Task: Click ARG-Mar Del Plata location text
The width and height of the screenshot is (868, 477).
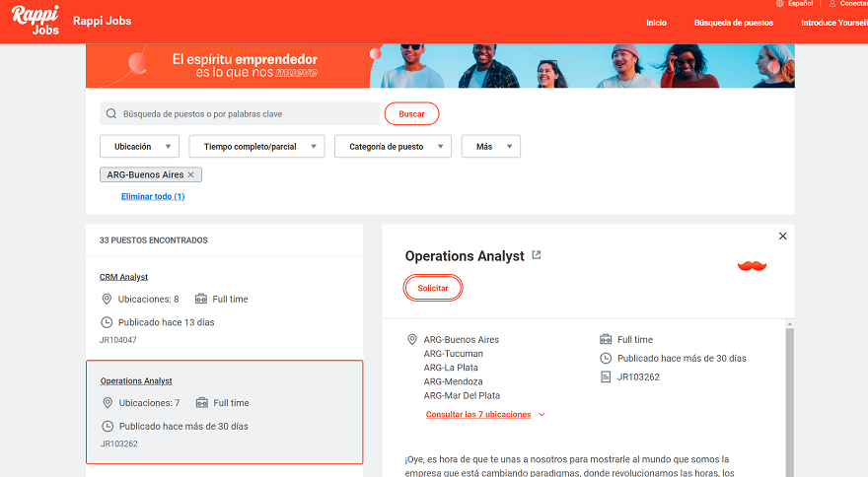Action: pyautogui.click(x=462, y=395)
